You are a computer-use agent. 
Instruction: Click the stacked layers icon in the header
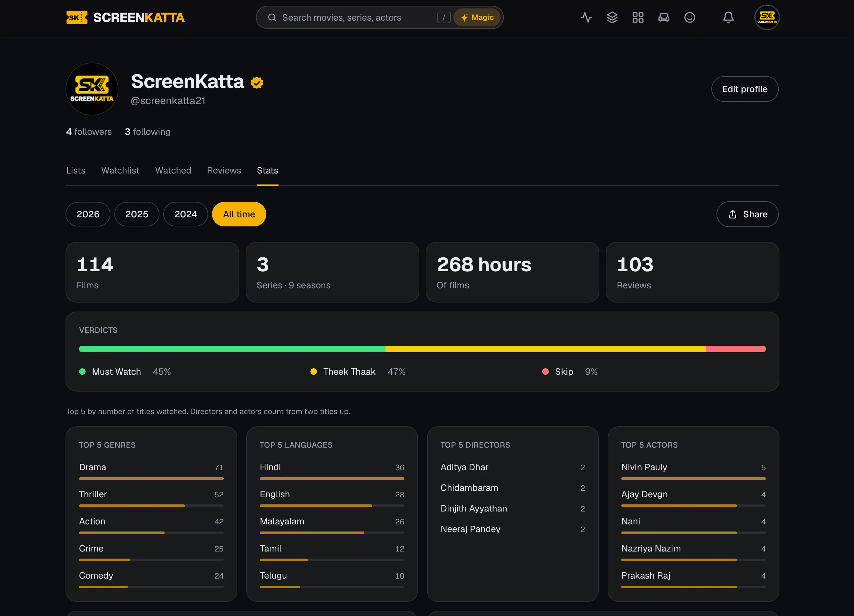612,17
